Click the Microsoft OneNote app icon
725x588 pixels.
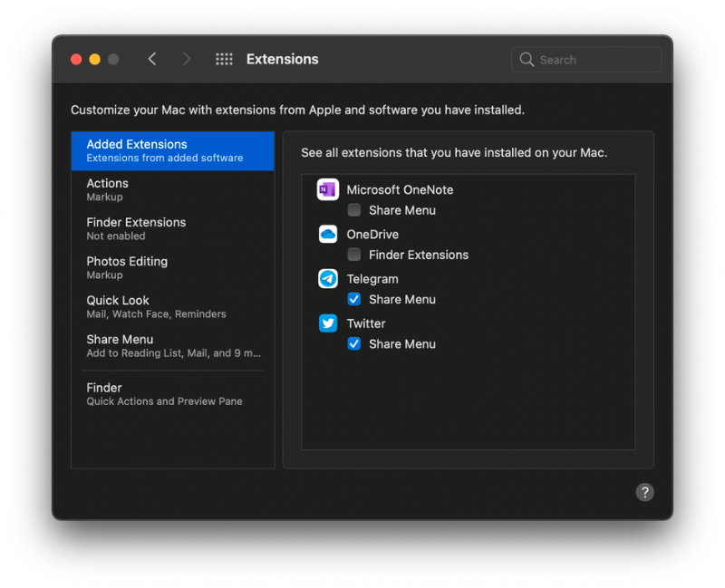327,189
